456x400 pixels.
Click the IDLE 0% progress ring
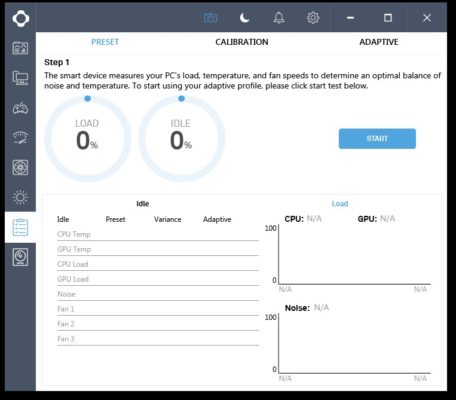point(182,138)
